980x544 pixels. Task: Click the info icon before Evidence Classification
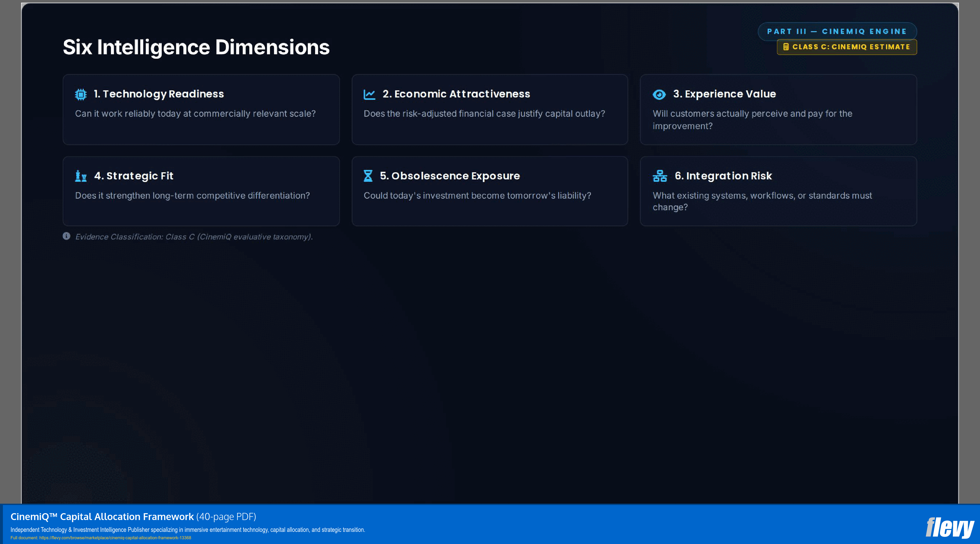pos(66,236)
